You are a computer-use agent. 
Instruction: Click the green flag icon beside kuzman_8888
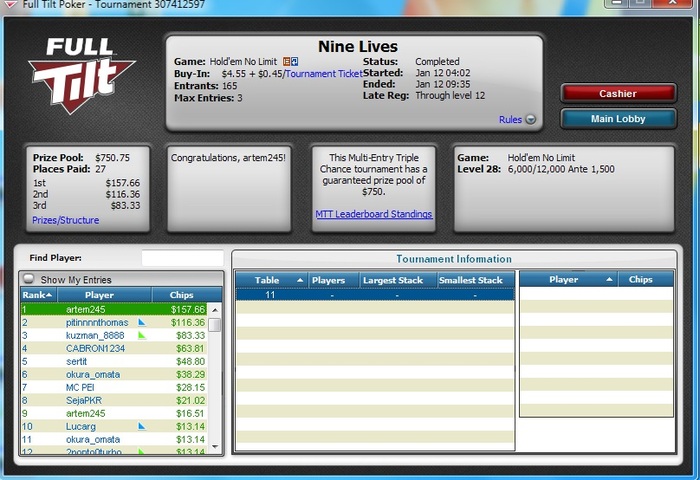coord(142,335)
